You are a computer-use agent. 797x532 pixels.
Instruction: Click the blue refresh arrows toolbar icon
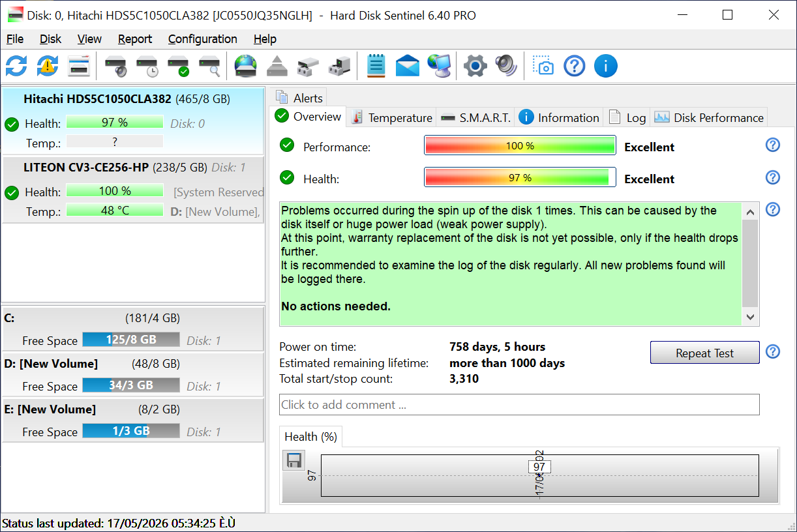pyautogui.click(x=16, y=66)
